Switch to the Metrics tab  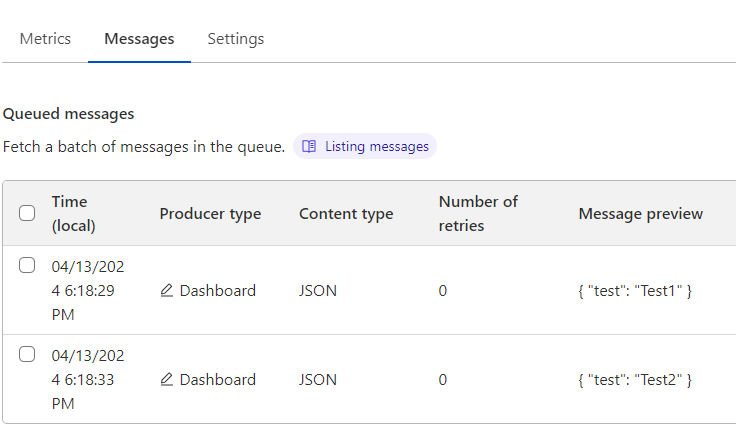45,38
